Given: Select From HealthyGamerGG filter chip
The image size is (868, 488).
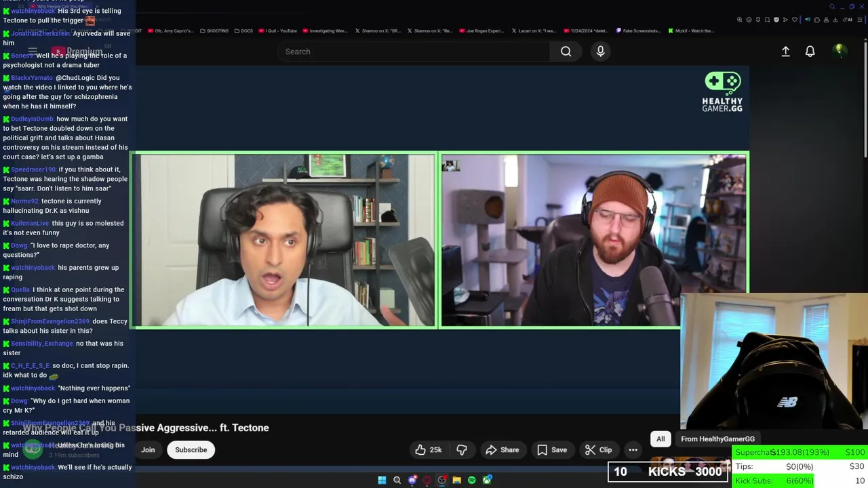Looking at the screenshot, I should [717, 439].
